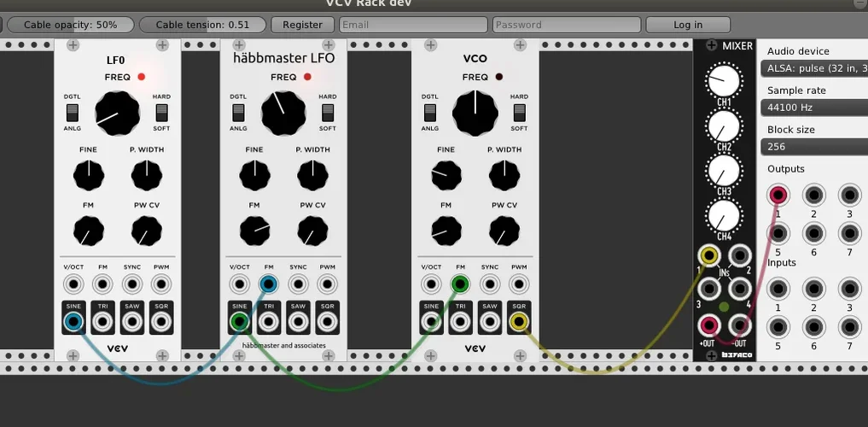Image resolution: width=868 pixels, height=427 pixels.
Task: Click the large FREQ knob on häbbmaster LFO
Action: [x=283, y=113]
